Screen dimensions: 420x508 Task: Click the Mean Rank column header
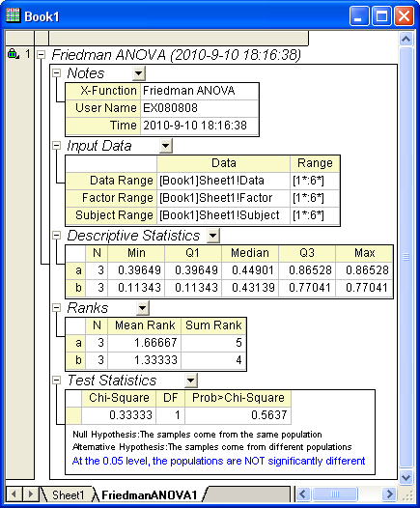coord(145,325)
